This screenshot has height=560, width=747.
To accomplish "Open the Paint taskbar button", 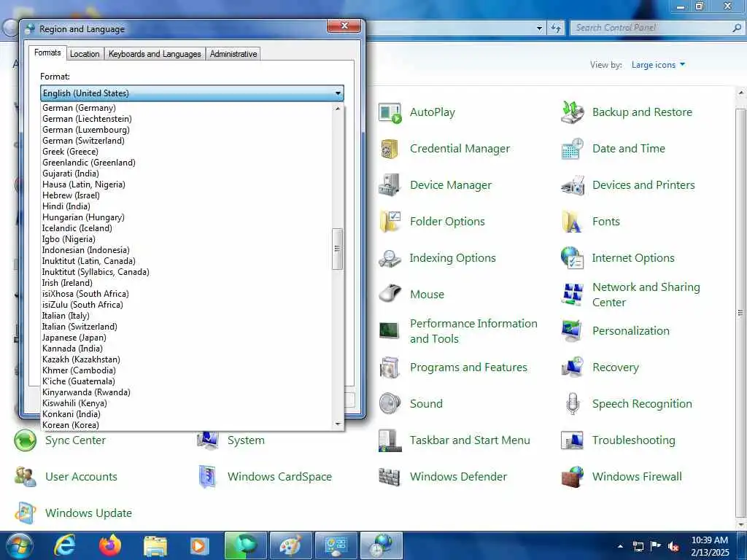I will point(290,545).
